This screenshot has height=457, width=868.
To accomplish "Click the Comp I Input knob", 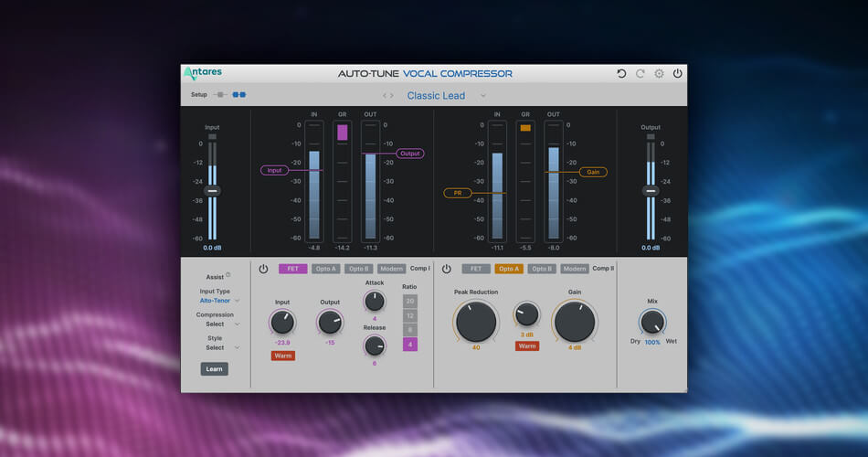I will click(282, 322).
